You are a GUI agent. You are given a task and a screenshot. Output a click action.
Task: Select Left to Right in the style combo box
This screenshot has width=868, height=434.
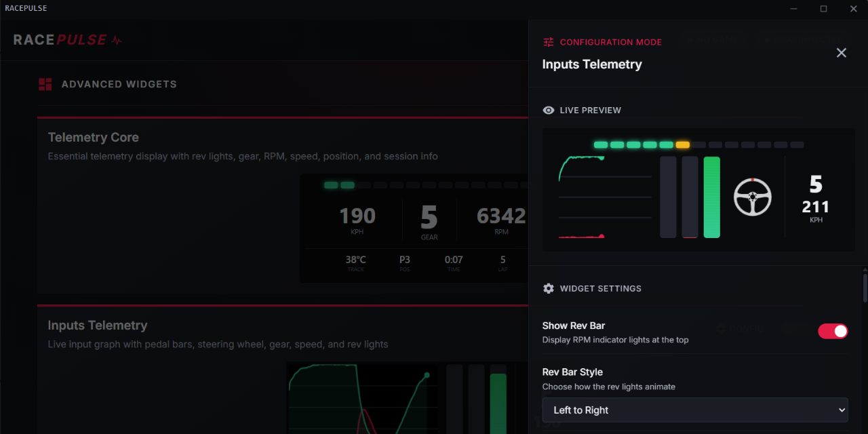coord(694,410)
